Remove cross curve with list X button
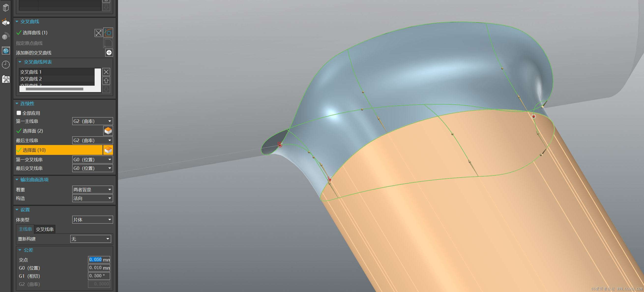This screenshot has height=292, width=644. click(x=106, y=72)
